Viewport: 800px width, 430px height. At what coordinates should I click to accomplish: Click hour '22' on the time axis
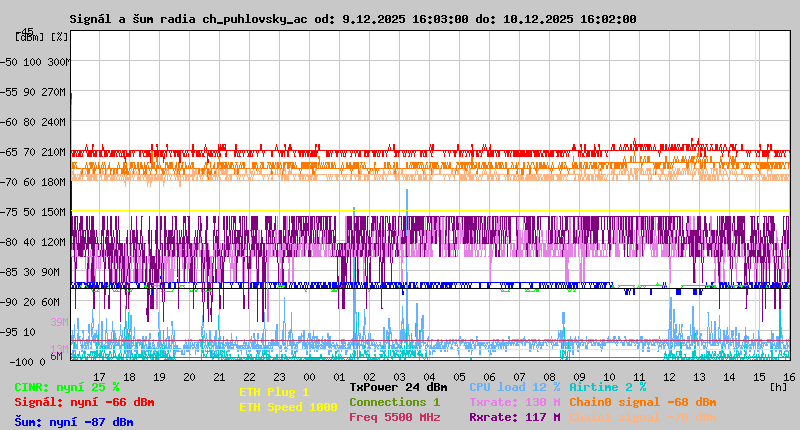[x=249, y=377]
